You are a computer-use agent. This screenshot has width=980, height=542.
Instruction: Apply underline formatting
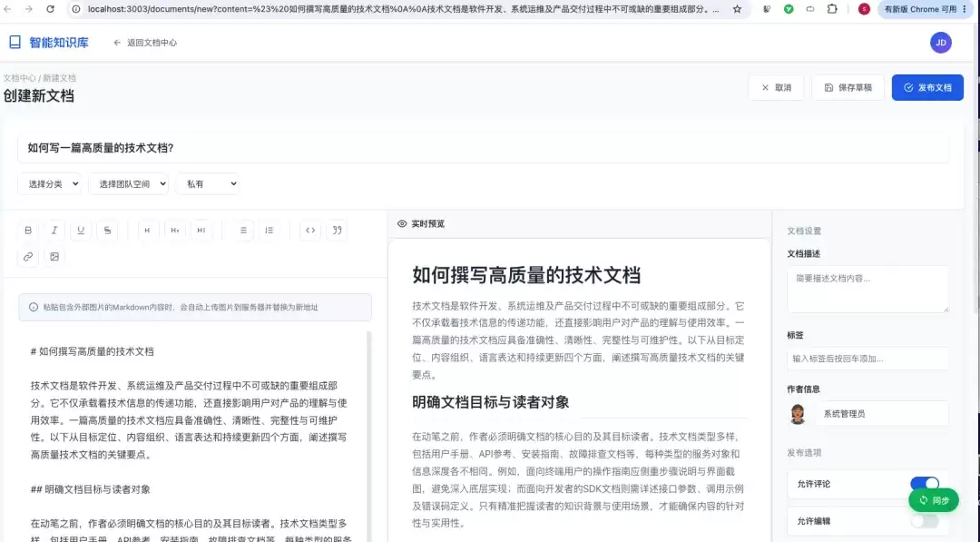(81, 230)
